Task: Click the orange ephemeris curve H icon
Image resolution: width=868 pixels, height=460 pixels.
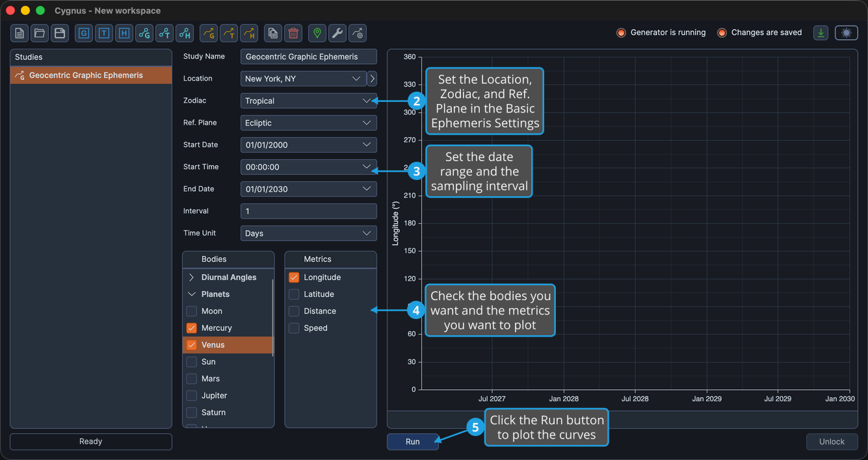Action: pos(249,33)
